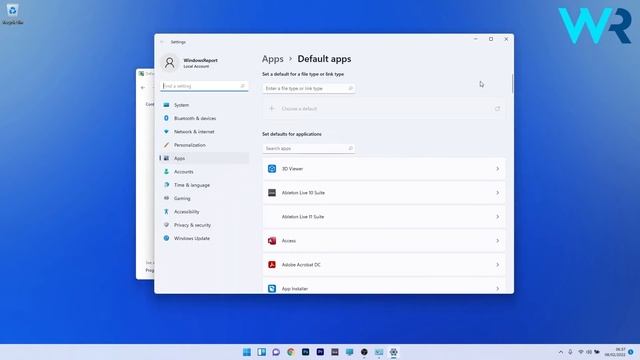Click the Choose a default row

pos(384,109)
